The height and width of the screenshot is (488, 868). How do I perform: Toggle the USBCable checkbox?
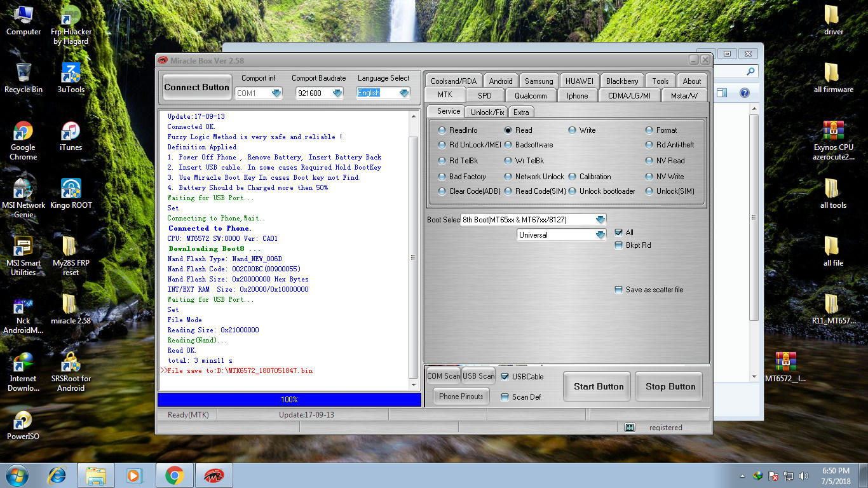click(x=505, y=377)
